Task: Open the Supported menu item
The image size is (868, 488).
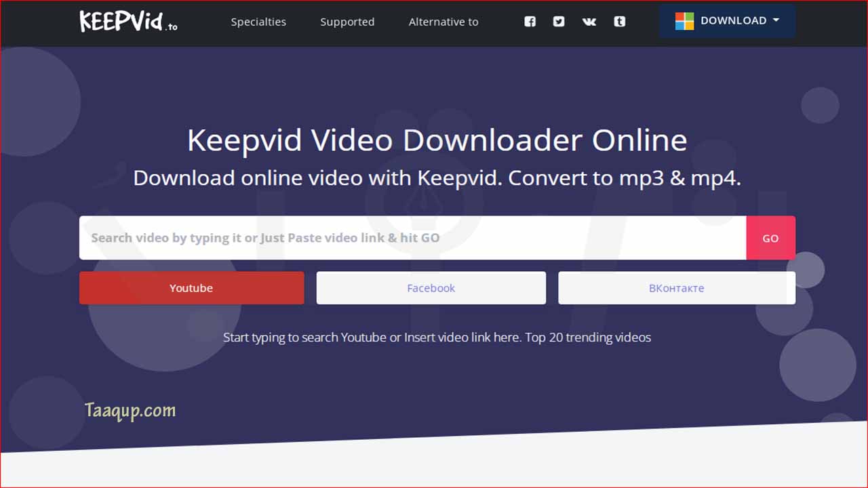Action: [347, 22]
